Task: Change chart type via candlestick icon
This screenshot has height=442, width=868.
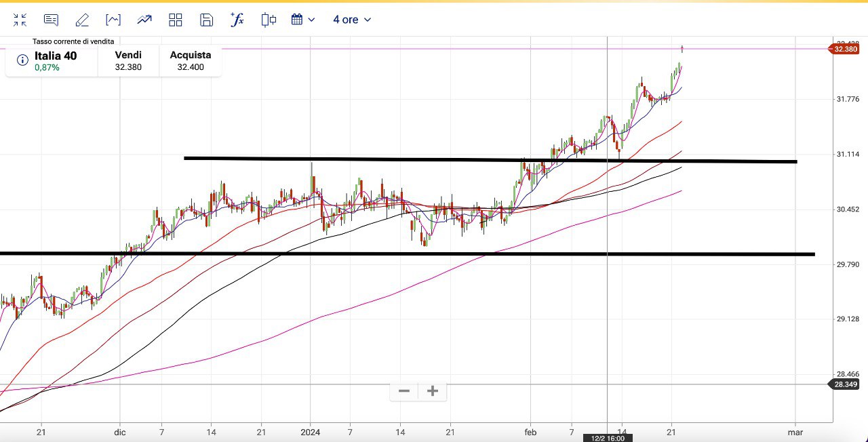Action: click(269, 20)
